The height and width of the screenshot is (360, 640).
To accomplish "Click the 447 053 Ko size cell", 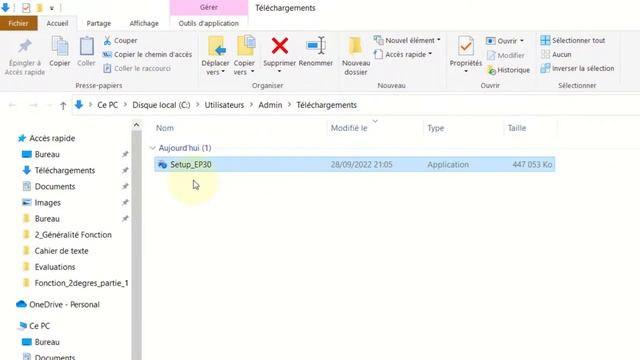I will (532, 164).
